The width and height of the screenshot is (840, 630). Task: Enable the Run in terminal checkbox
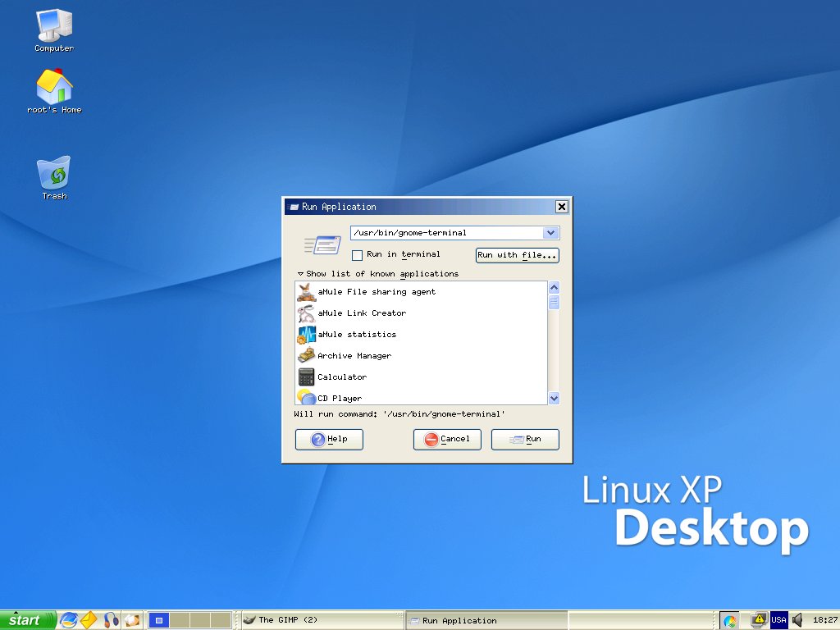pyautogui.click(x=358, y=255)
